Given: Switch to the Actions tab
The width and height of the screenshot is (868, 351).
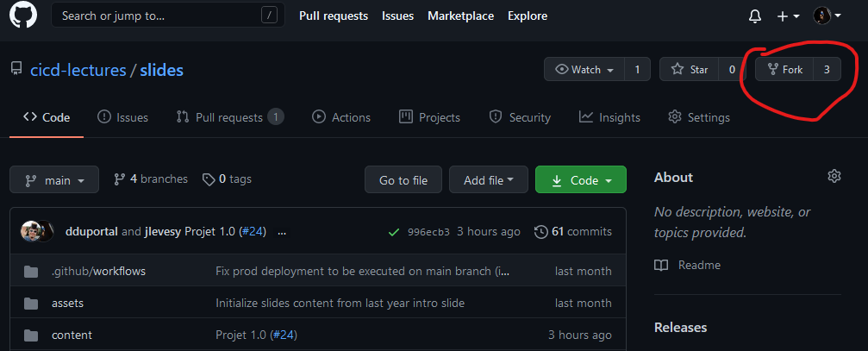Looking at the screenshot, I should coord(341,117).
